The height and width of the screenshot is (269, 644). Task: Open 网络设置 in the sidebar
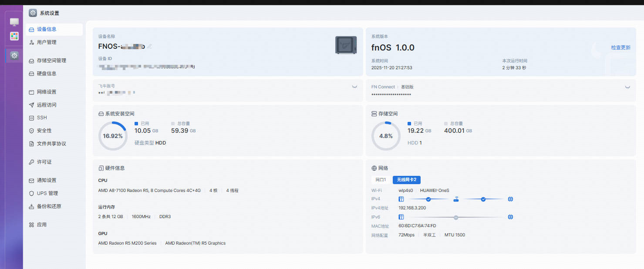click(54, 92)
